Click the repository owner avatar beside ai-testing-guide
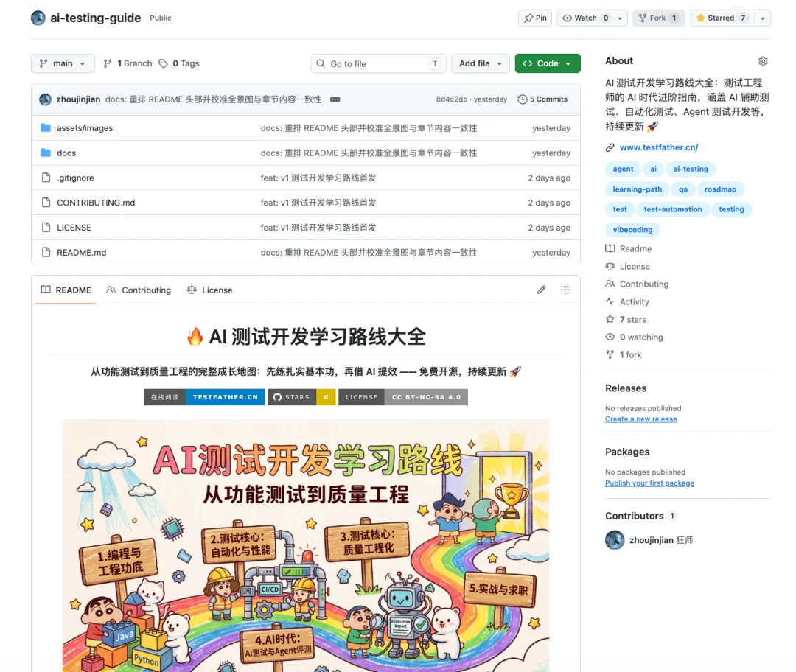This screenshot has height=672, width=796. click(38, 18)
